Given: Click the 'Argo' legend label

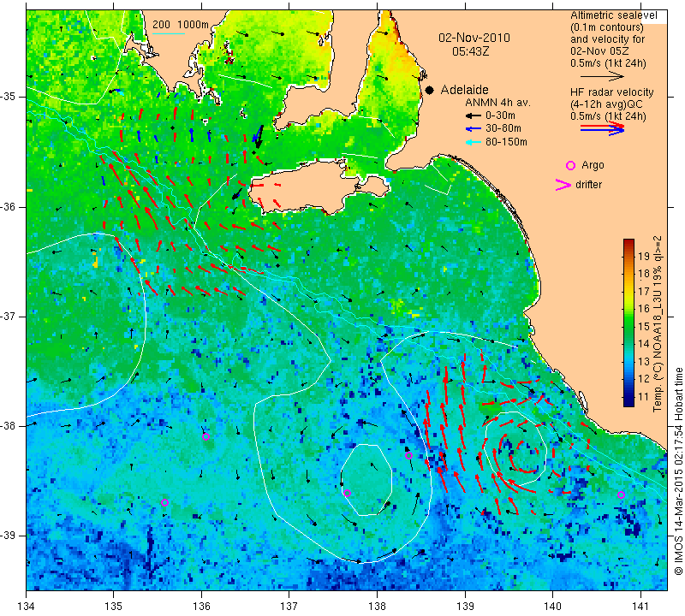Looking at the screenshot, I should click(593, 165).
